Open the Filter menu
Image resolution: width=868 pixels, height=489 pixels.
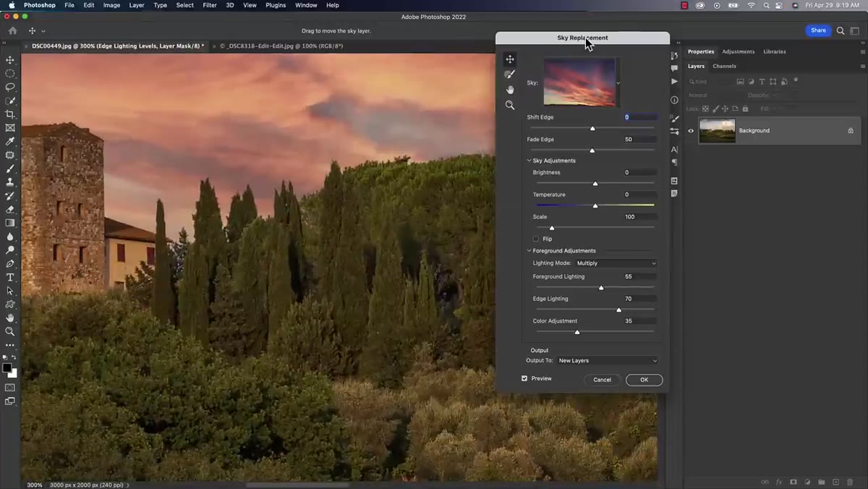[210, 5]
